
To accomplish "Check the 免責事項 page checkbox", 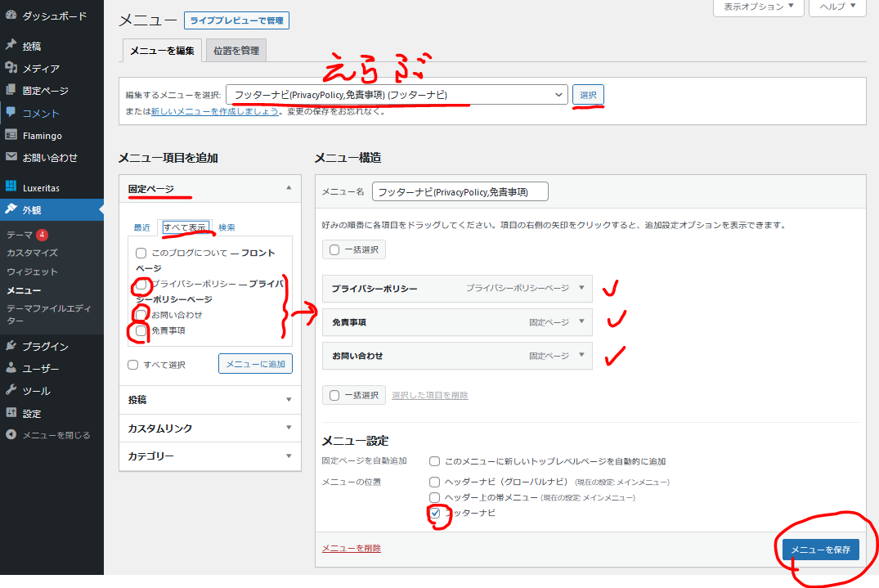I will point(141,330).
